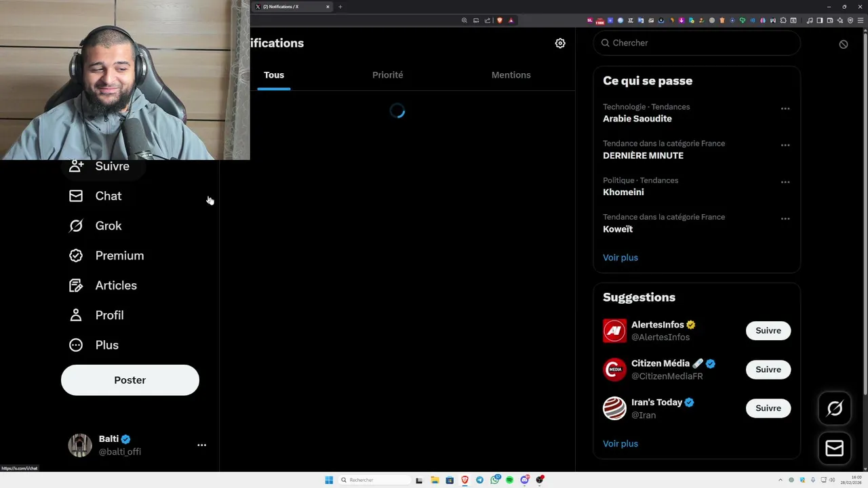Switch to the Priorité tab

(388, 75)
